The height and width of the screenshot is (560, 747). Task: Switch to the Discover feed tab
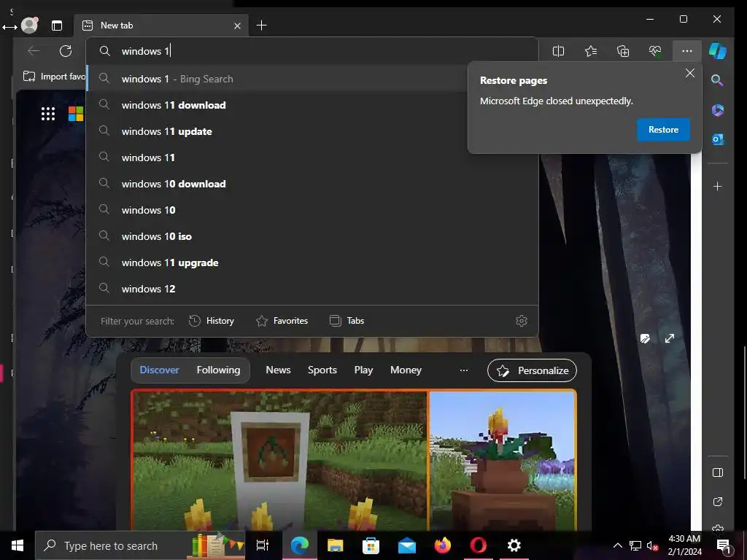[x=159, y=370]
